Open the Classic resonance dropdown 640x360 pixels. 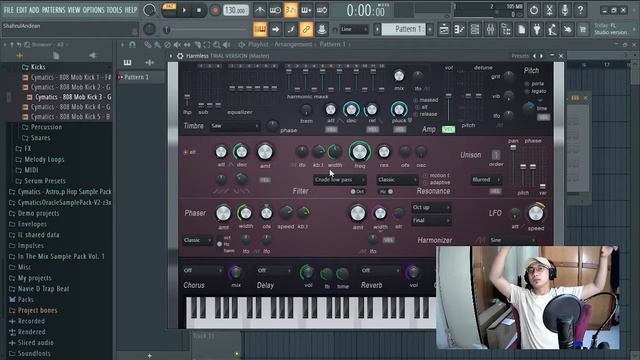click(x=397, y=180)
